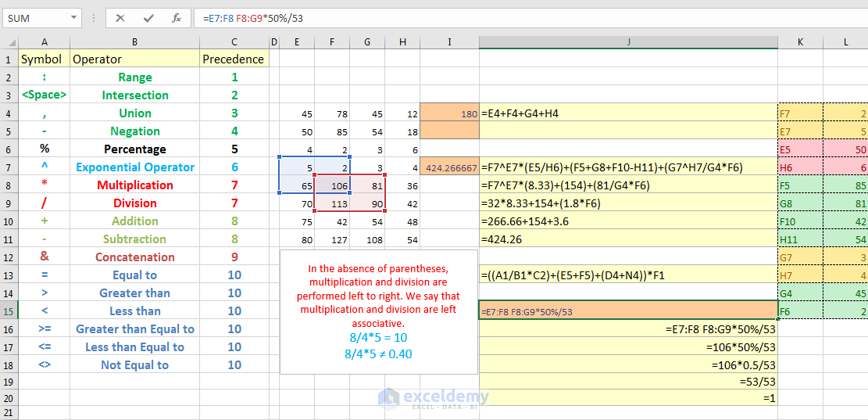Click the cell containing =1
The height and width of the screenshot is (420, 868).
click(628, 398)
